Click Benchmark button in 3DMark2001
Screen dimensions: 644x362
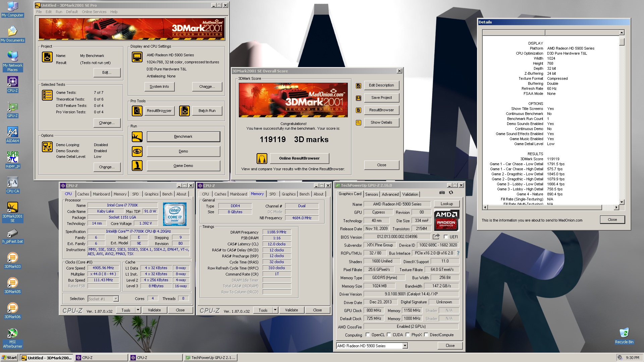[x=183, y=137]
